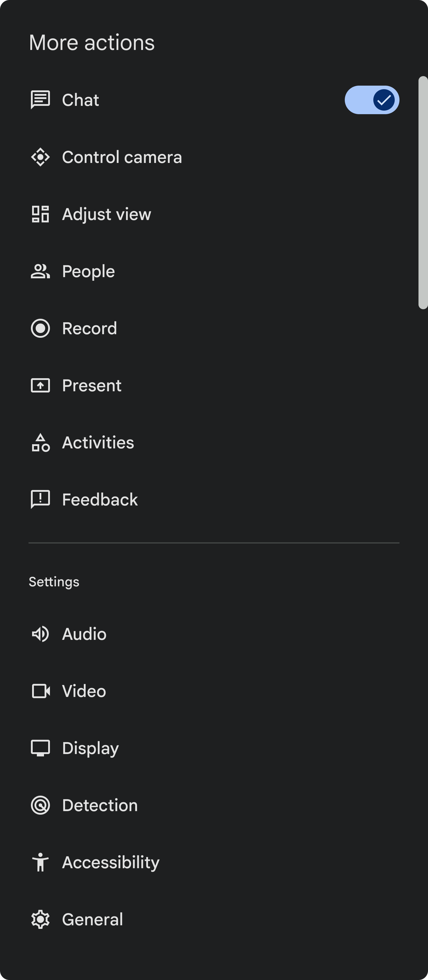Screen dimensions: 428x980
Task: Open the Control camera menu item
Action: [x=122, y=157]
